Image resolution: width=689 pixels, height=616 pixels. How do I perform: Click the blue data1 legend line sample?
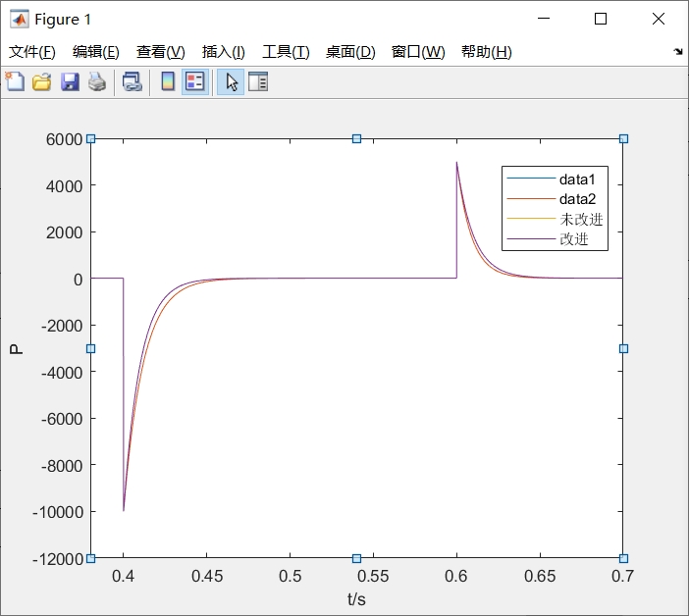[531, 178]
